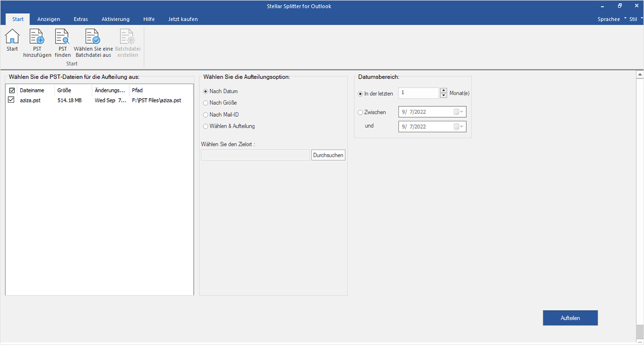Click the Zielort destination path field
Screen dimensions: 644x345
tap(256, 155)
